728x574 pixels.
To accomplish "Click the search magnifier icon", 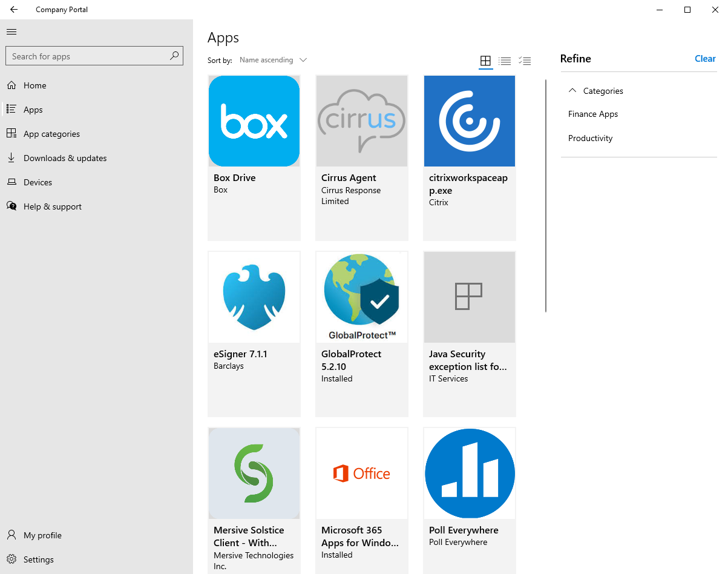I will [174, 56].
